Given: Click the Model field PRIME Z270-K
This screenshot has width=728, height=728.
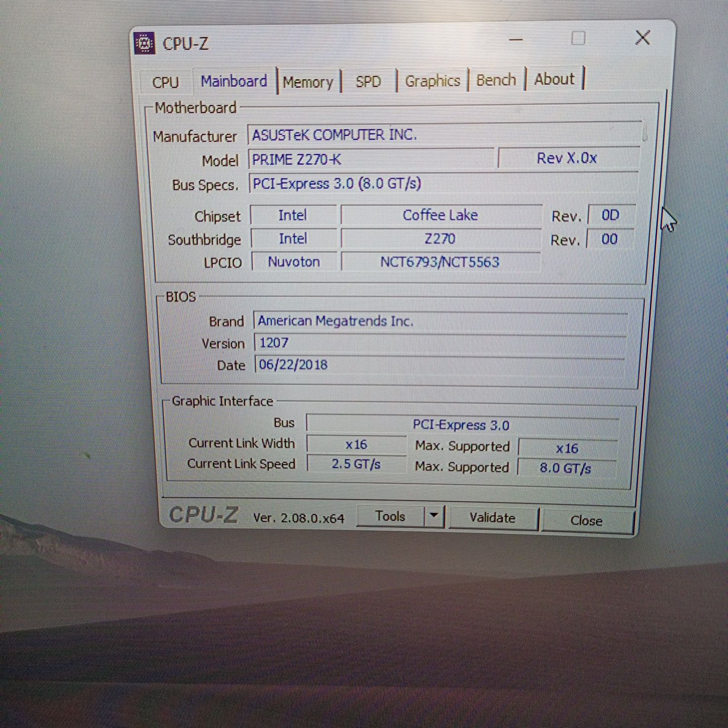Looking at the screenshot, I should (371, 159).
